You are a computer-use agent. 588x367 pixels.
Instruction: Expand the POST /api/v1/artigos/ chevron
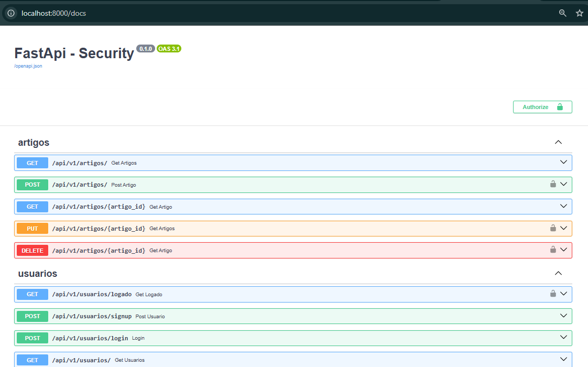pyautogui.click(x=563, y=184)
